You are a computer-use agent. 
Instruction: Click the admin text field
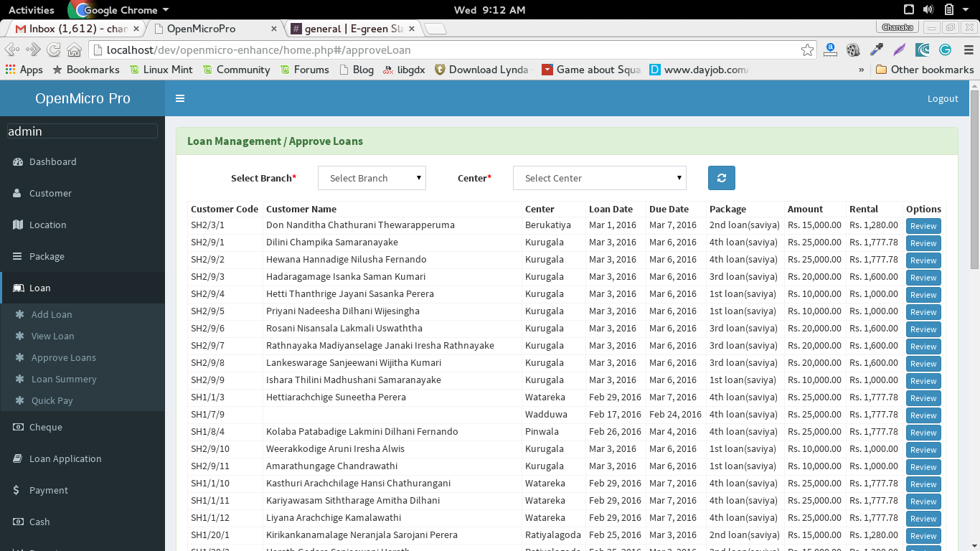(83, 131)
